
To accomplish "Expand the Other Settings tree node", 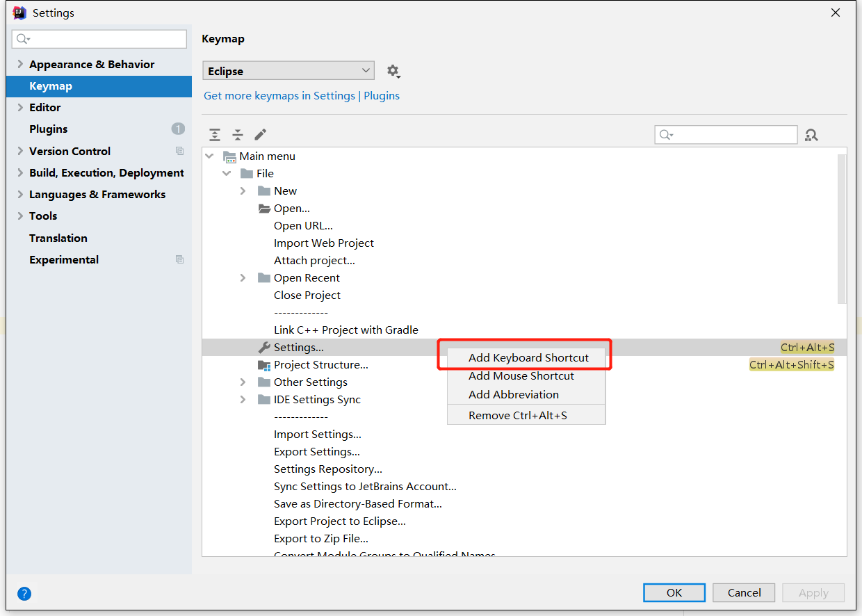I will 243,382.
